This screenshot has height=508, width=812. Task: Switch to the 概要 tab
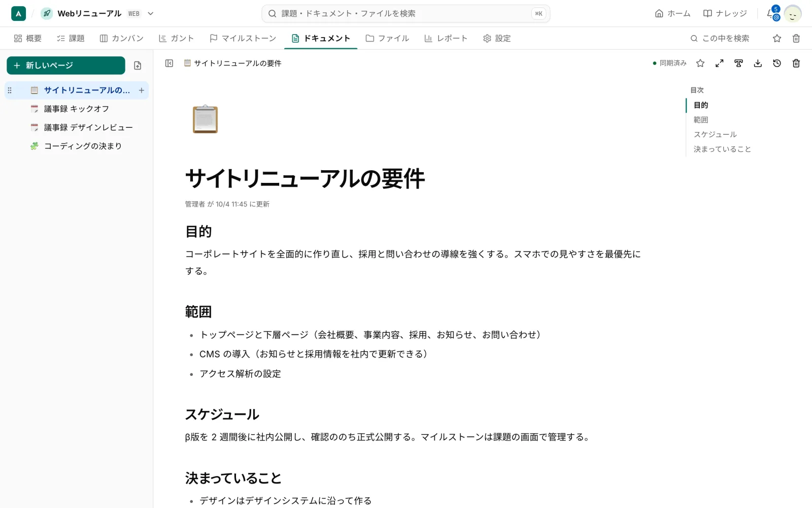coord(28,38)
